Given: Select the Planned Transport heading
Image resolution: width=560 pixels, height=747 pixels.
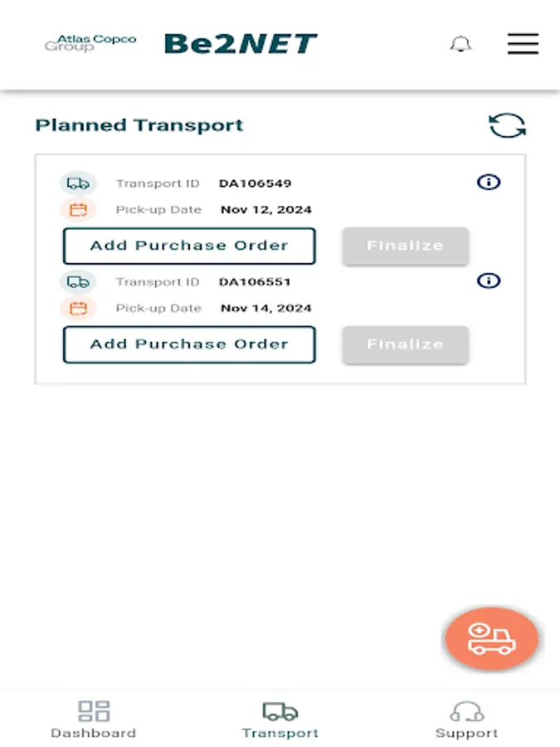Looking at the screenshot, I should 139,125.
